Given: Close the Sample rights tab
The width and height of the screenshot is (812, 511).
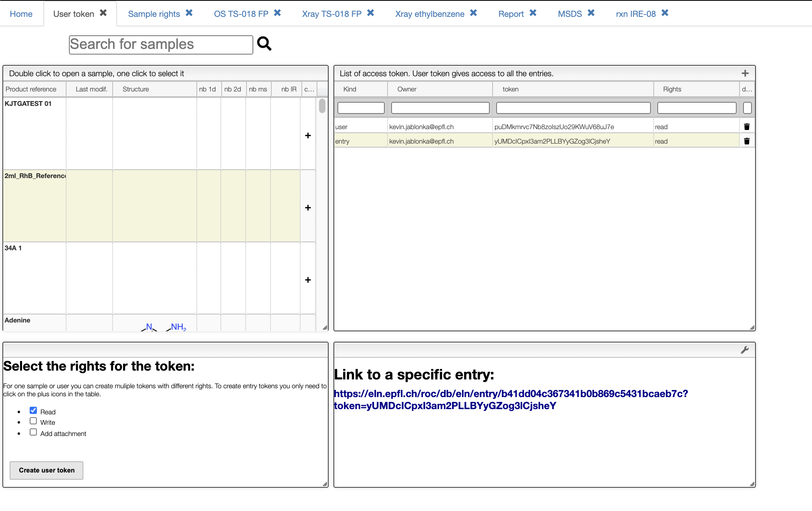Looking at the screenshot, I should [189, 13].
